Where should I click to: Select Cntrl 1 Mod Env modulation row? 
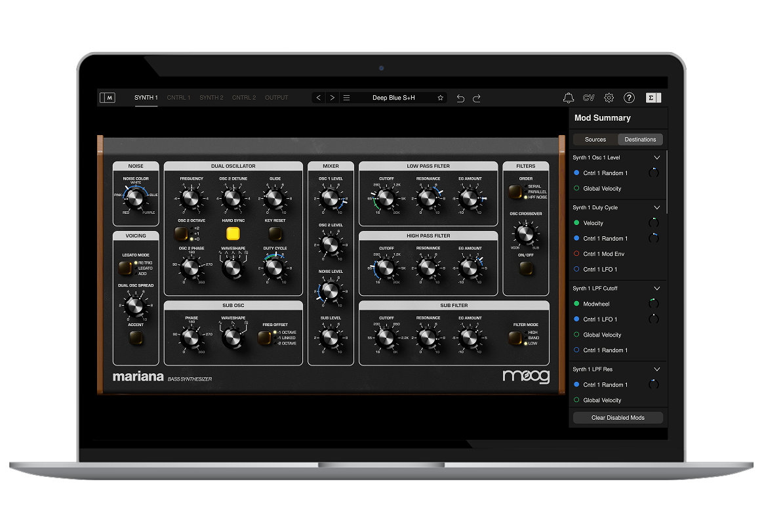click(617, 254)
